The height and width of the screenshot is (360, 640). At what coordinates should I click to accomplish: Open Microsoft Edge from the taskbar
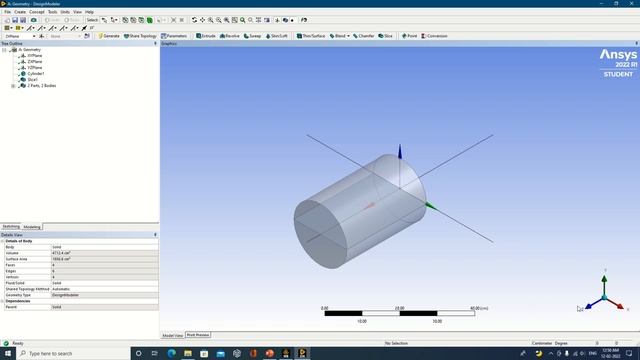[x=171, y=353]
